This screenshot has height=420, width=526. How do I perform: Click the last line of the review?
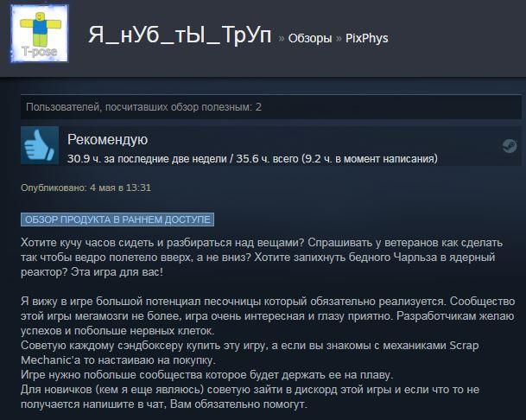[164, 404]
